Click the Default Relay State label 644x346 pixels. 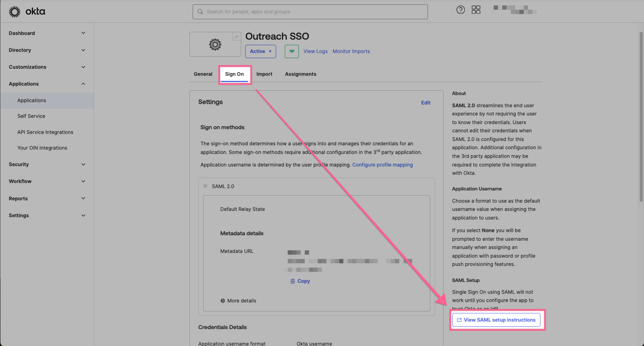242,209
